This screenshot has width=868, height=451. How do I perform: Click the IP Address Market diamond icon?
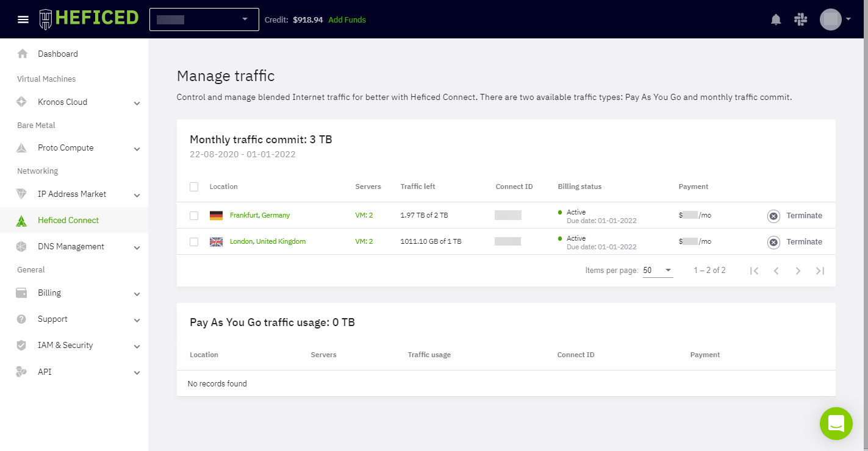pyautogui.click(x=22, y=194)
